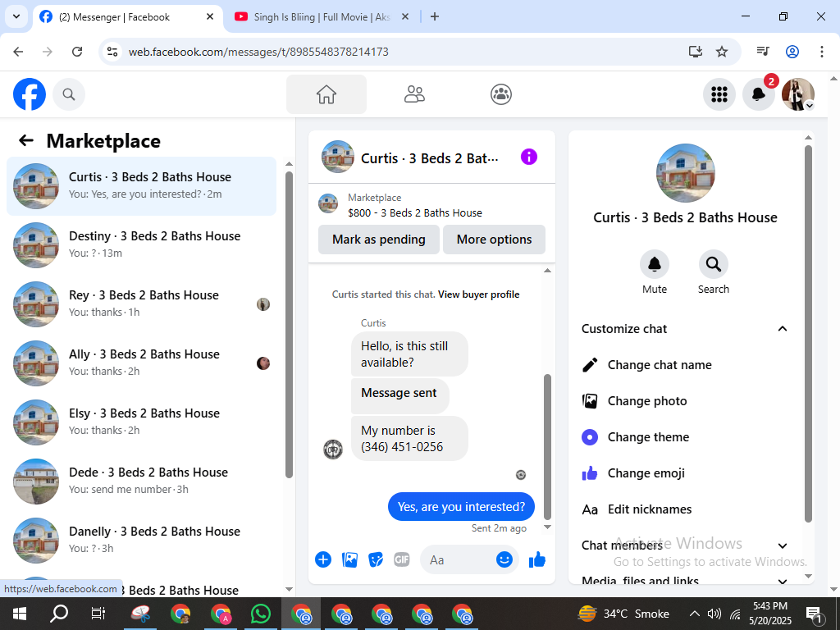
Task: Select Change photo
Action: click(685, 400)
